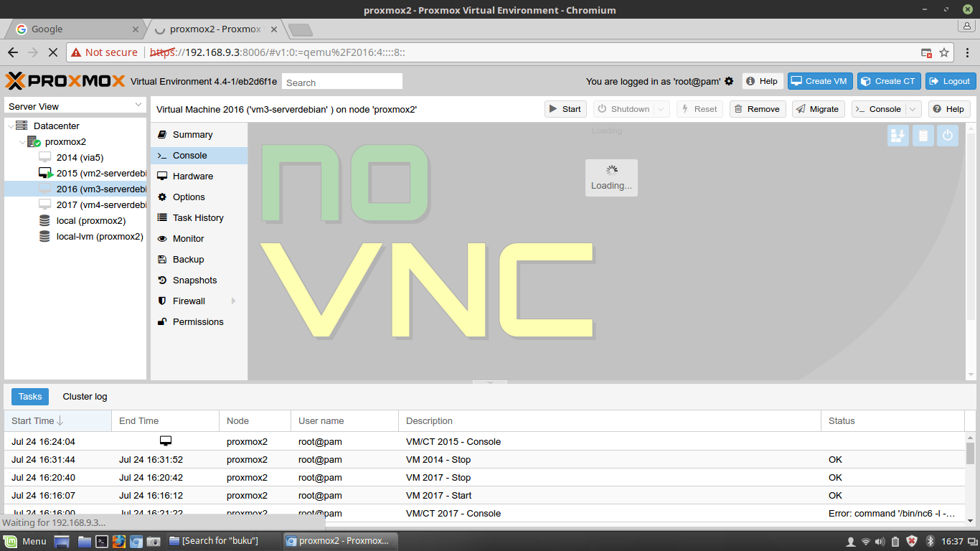Focus the Proxmox search field
The width and height of the screenshot is (980, 551).
click(342, 82)
